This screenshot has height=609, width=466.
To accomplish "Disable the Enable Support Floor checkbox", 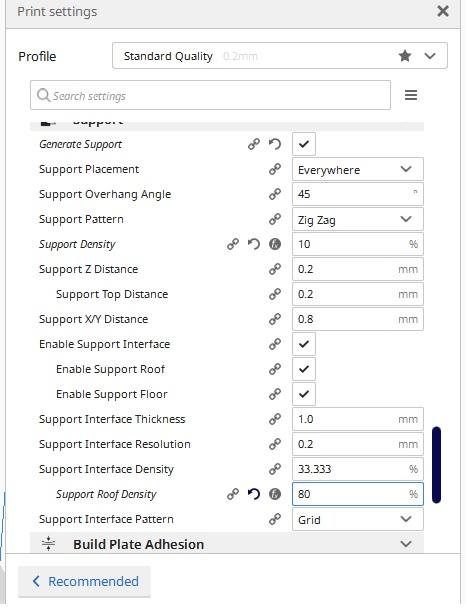I will (304, 394).
